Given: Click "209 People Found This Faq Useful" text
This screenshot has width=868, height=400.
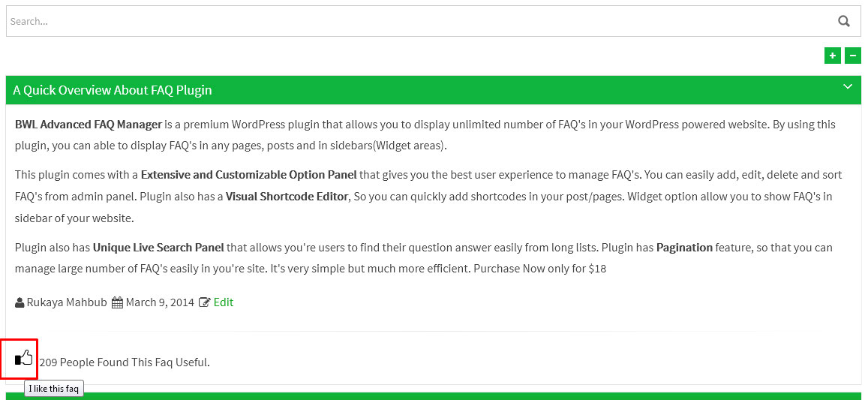Looking at the screenshot, I should click(125, 362).
